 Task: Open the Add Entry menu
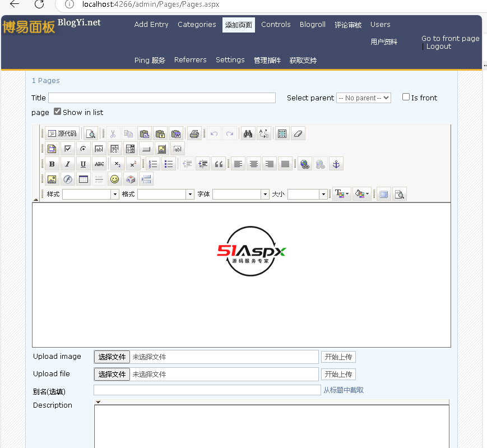click(x=151, y=25)
